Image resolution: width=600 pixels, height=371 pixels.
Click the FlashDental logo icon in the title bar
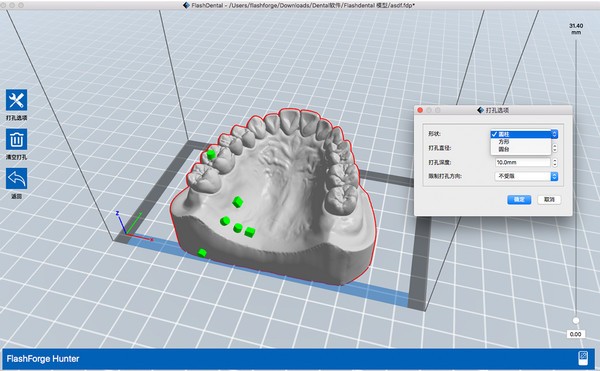coord(186,5)
